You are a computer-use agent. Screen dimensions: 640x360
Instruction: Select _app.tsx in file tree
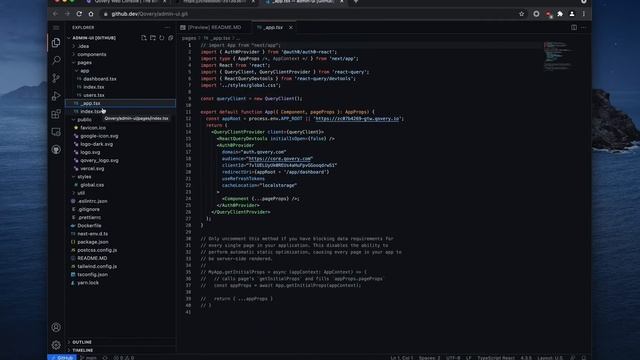(120, 103)
